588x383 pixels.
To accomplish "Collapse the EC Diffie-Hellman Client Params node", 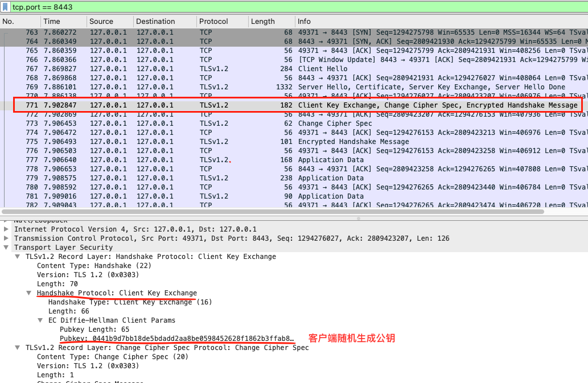I will [x=40, y=320].
